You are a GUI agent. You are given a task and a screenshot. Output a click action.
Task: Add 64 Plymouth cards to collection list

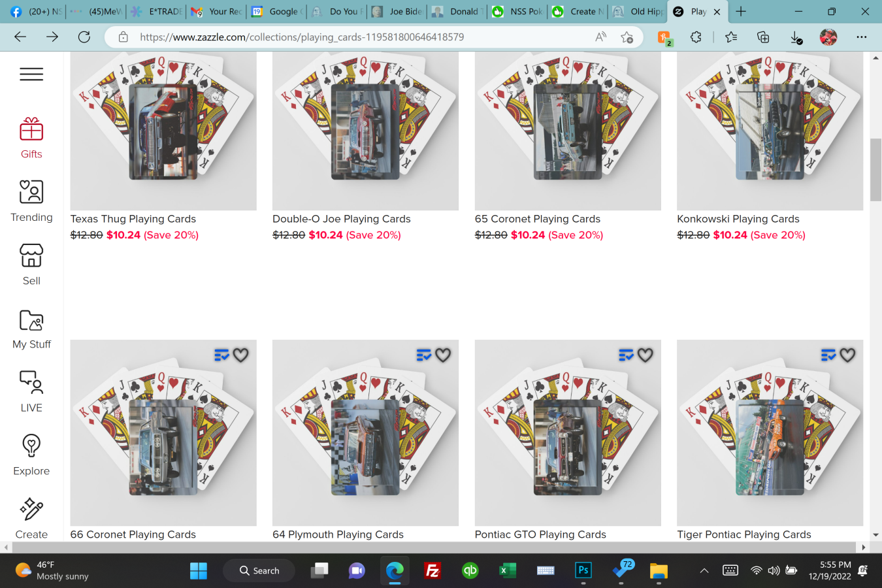[x=424, y=355]
